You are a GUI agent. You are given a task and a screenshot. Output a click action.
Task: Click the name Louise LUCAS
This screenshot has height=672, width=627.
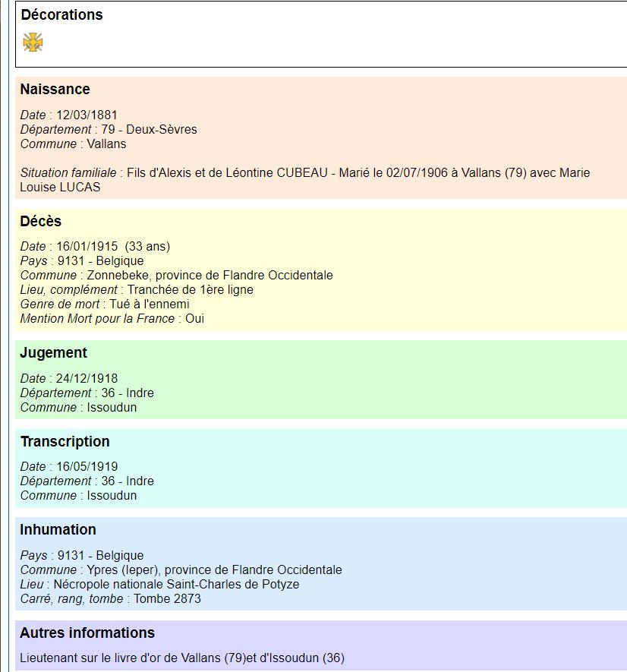60,188
